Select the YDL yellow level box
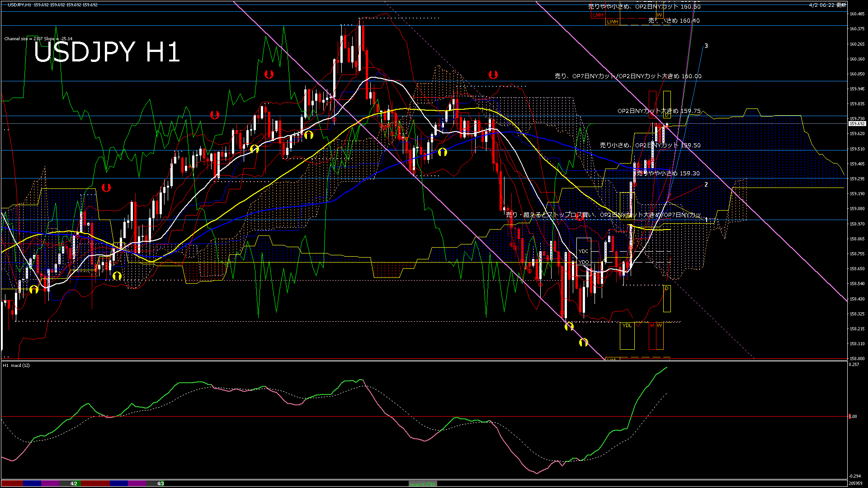868x488 pixels. (x=627, y=326)
